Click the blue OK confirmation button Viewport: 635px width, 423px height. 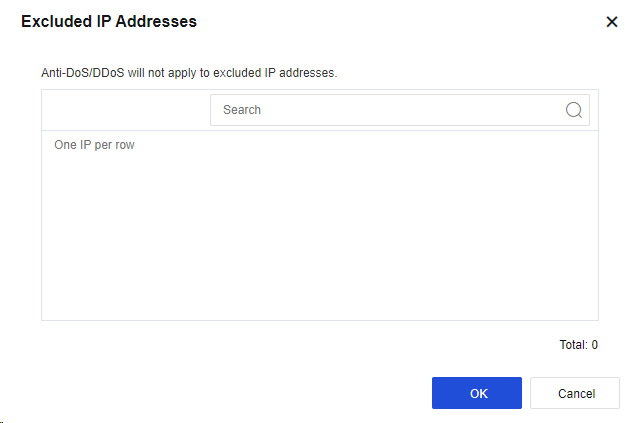tap(477, 393)
